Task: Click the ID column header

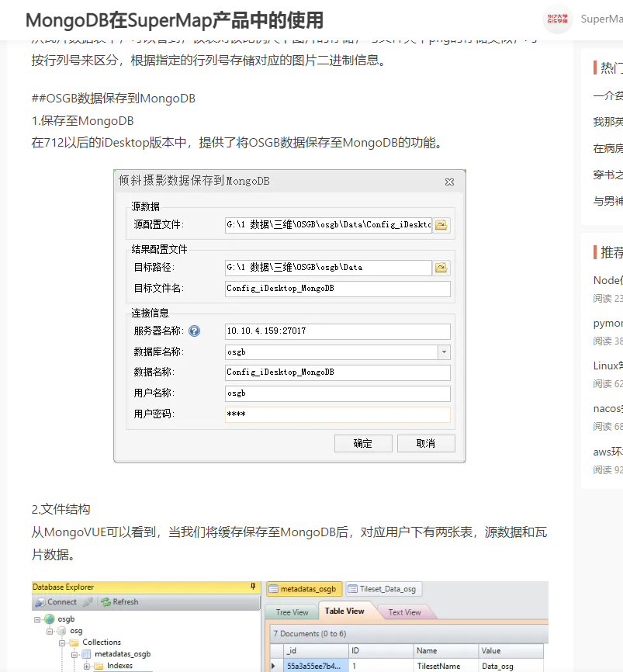Action: tap(381, 650)
